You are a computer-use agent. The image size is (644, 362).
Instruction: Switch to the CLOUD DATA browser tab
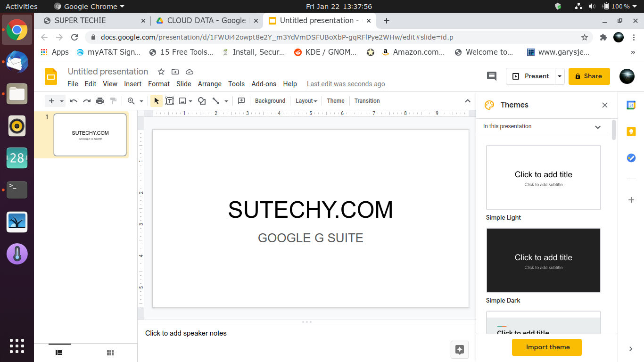coord(207,21)
